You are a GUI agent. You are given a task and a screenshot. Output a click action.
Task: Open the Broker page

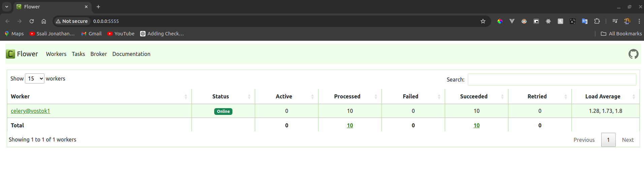pos(98,54)
